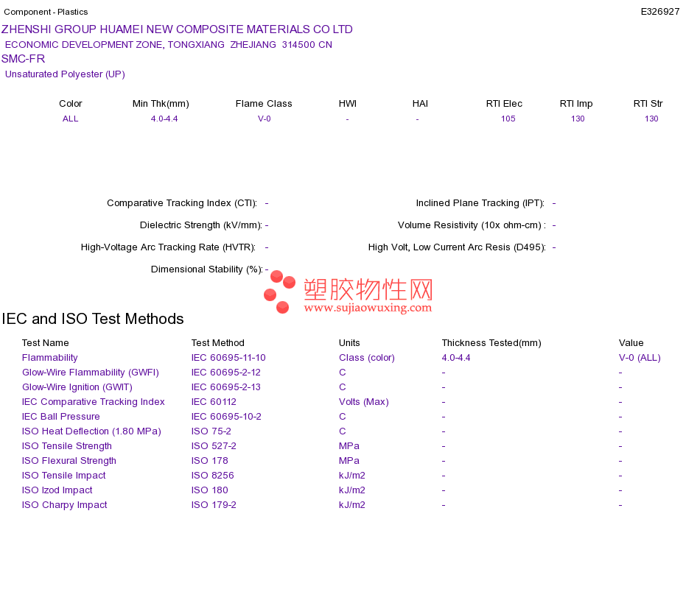Click the HAI column header
The height and width of the screenshot is (589, 700).
420,104
